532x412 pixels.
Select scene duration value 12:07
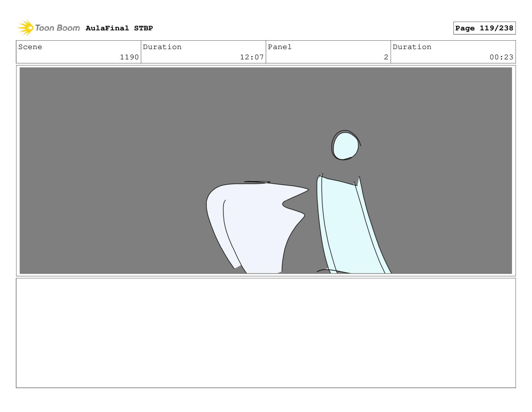pyautogui.click(x=252, y=57)
